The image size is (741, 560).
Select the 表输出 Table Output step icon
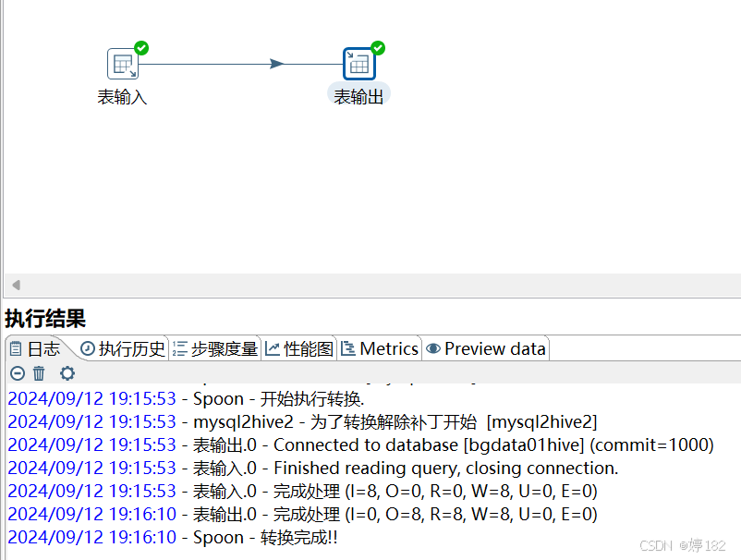pyautogui.click(x=358, y=63)
